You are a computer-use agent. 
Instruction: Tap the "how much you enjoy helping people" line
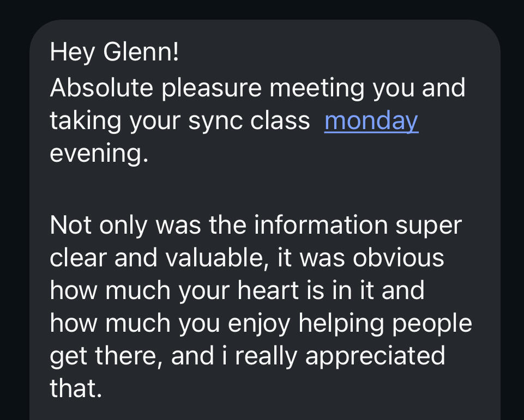click(x=261, y=324)
